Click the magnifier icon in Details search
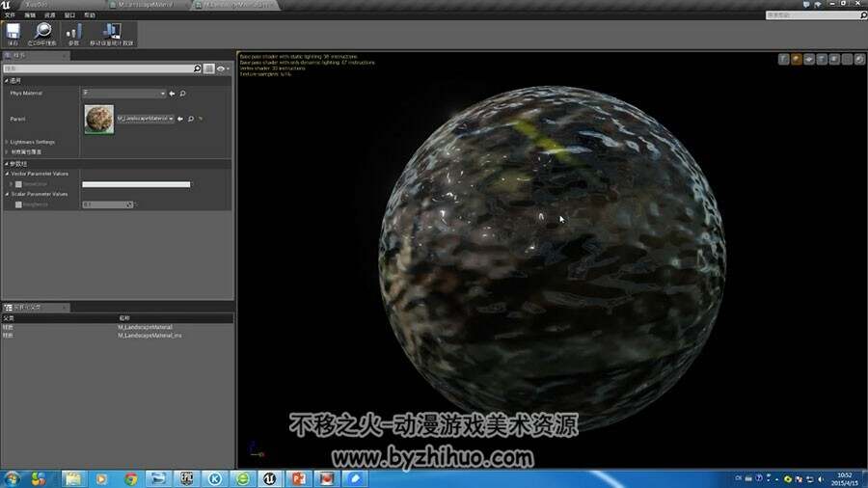Screen dimensions: 868x488 pyautogui.click(x=197, y=68)
